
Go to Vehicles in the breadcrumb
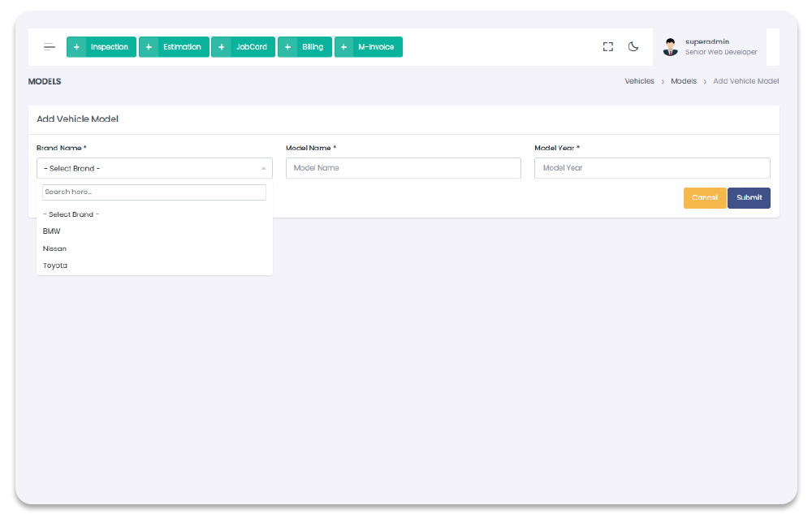click(x=639, y=81)
